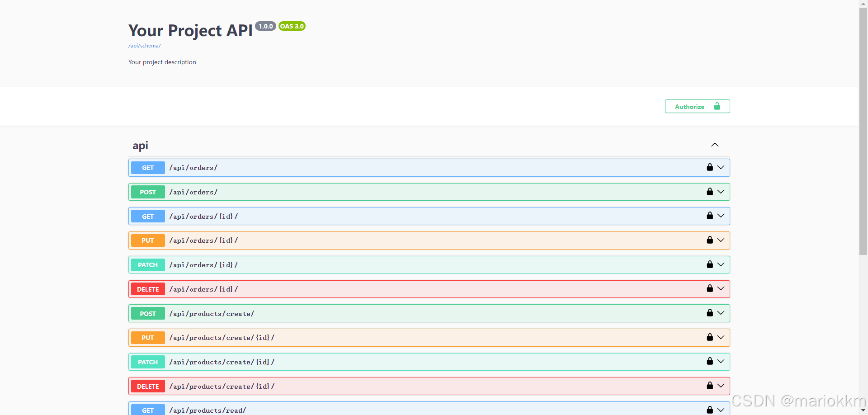Click lock icon on DELETE /api/products/create/{id}/ row
The image size is (868, 415).
click(710, 386)
